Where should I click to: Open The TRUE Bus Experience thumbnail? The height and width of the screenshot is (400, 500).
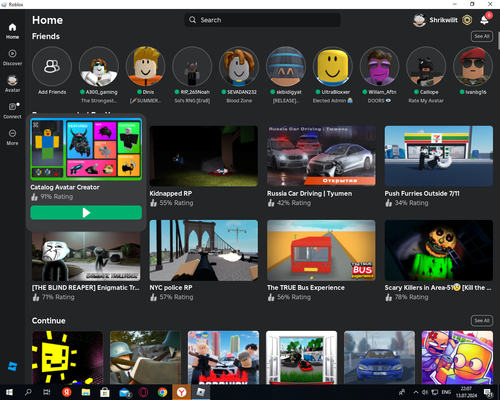[321, 250]
